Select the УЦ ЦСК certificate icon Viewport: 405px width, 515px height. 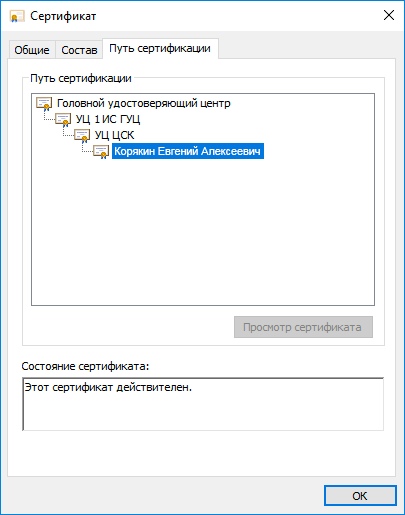coord(82,136)
